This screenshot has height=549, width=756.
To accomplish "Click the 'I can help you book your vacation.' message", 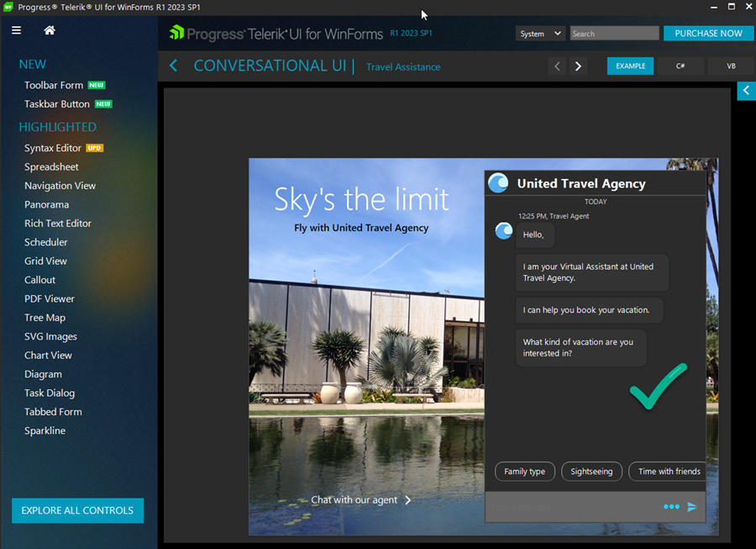I will click(589, 310).
